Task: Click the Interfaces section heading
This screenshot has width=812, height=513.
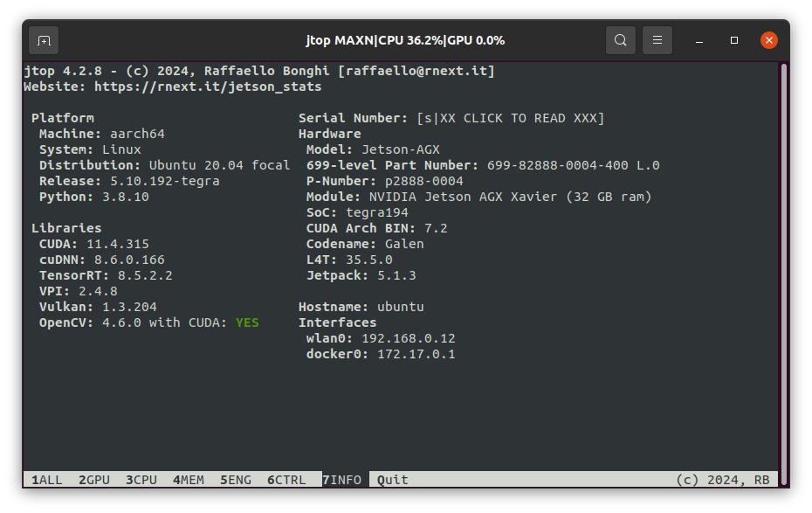Action: point(338,322)
